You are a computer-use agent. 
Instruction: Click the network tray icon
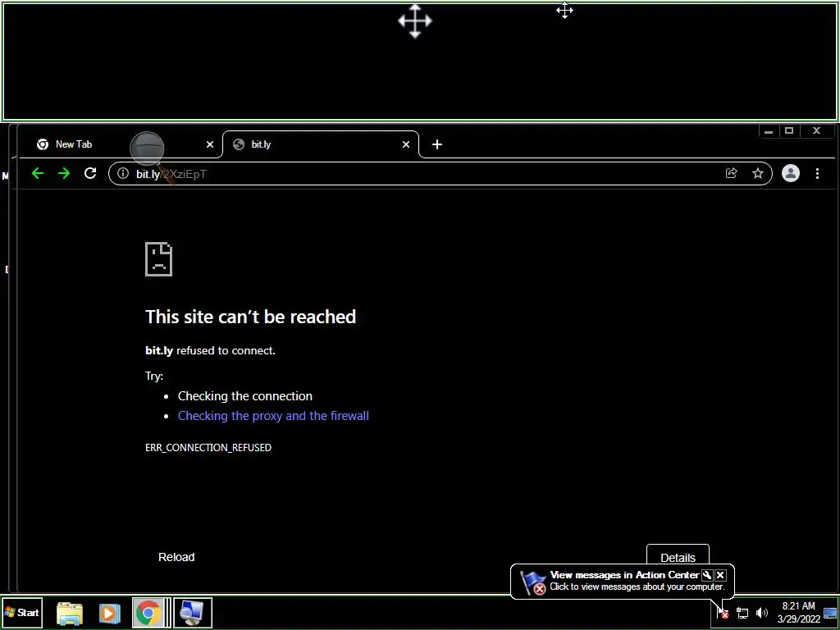[x=742, y=612]
